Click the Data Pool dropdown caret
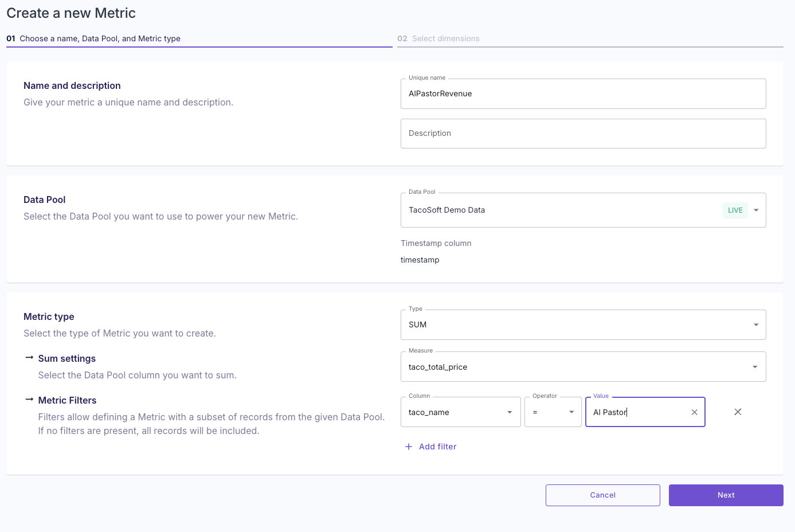Screen dimensions: 795x532 [x=755, y=210]
